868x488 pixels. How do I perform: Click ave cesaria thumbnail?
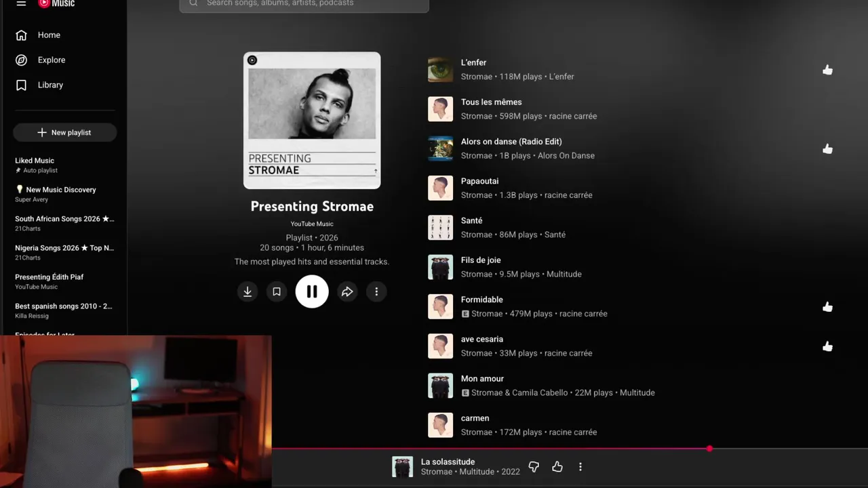[x=440, y=346]
